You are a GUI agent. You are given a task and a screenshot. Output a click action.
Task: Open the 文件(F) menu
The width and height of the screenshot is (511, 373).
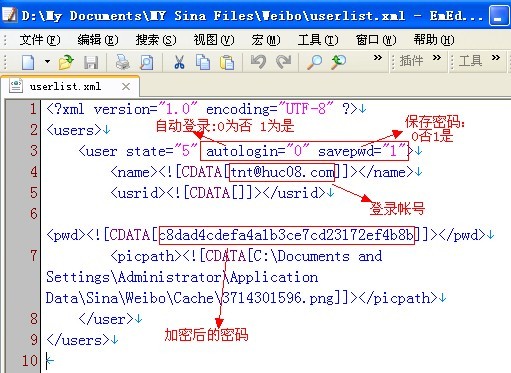pos(40,40)
